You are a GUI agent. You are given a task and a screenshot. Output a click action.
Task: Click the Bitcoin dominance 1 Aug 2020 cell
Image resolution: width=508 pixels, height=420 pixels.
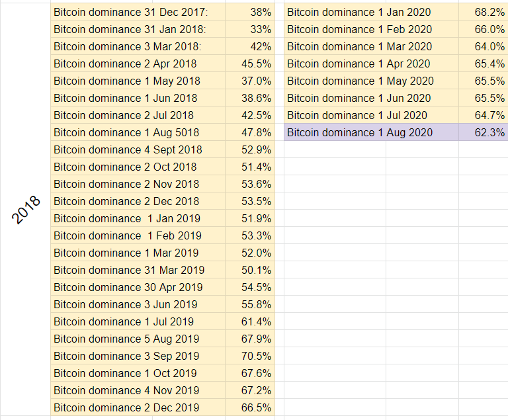click(x=371, y=132)
